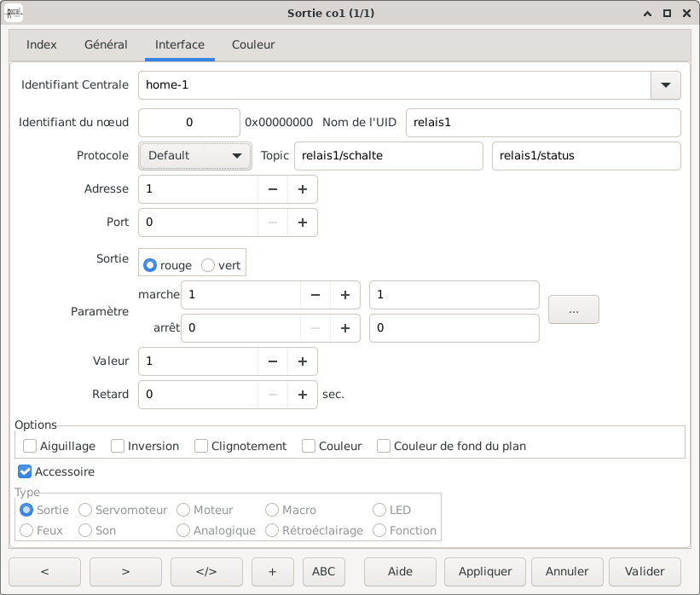The width and height of the screenshot is (700, 595).
Task: Click the Rocrail icon in title bar
Action: (x=14, y=13)
